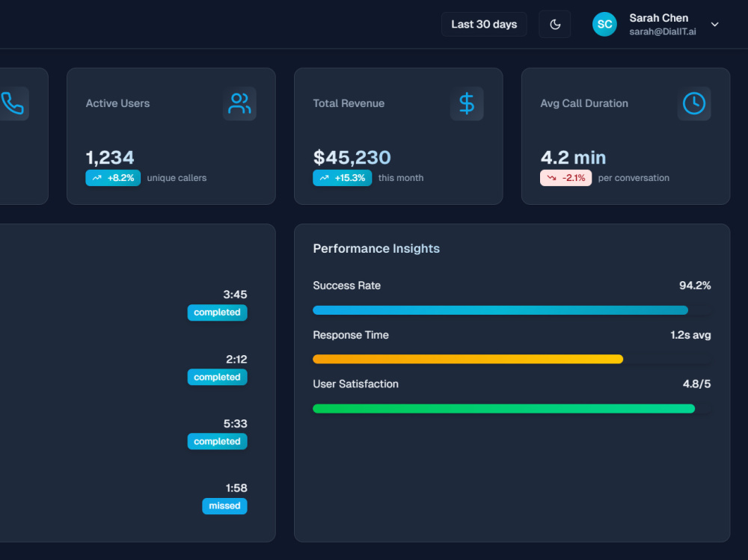Screen dimensions: 748x560
Task: Click the completed badge under 3:45
Action: tap(217, 313)
